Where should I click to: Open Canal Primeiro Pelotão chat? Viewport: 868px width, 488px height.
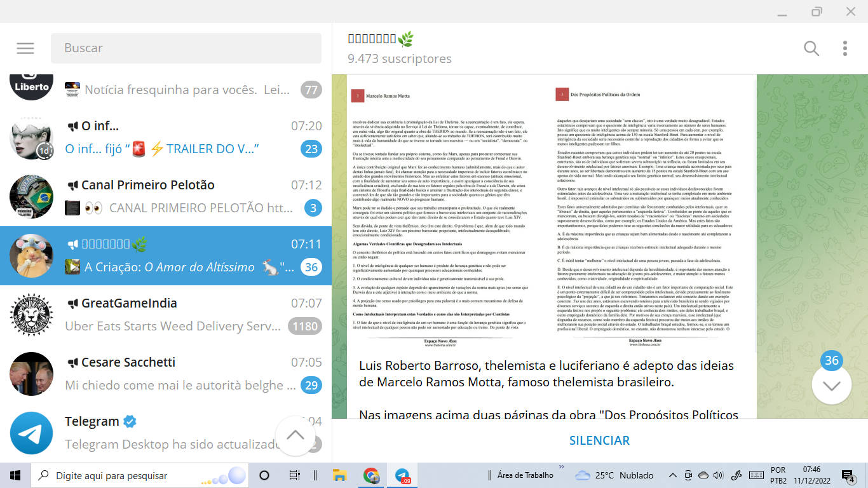coord(166,196)
